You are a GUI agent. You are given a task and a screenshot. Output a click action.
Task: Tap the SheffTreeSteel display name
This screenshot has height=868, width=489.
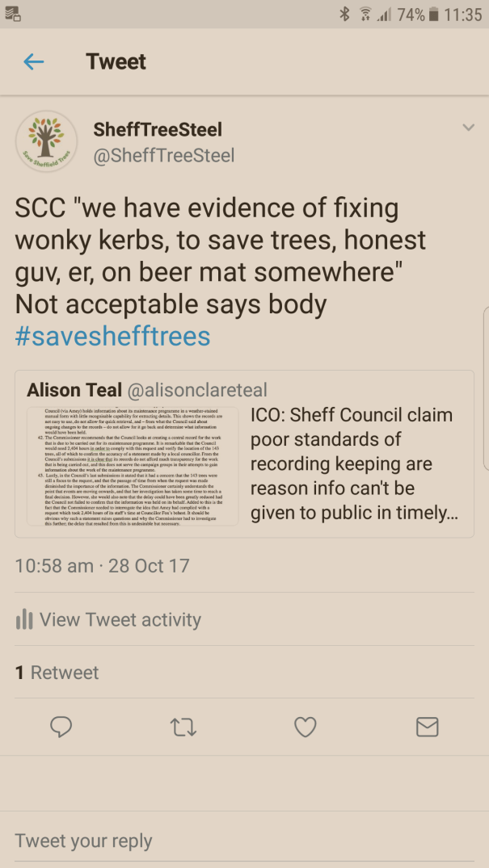pyautogui.click(x=157, y=129)
